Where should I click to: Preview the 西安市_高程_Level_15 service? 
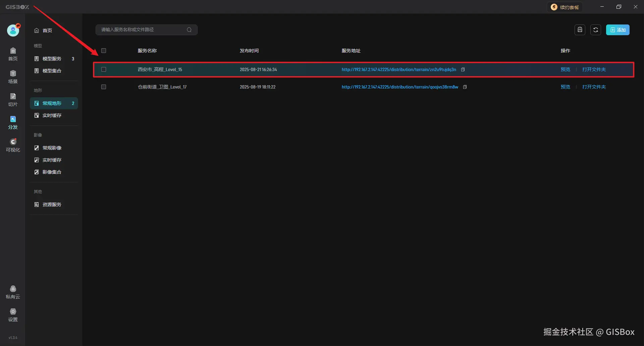pyautogui.click(x=565, y=70)
